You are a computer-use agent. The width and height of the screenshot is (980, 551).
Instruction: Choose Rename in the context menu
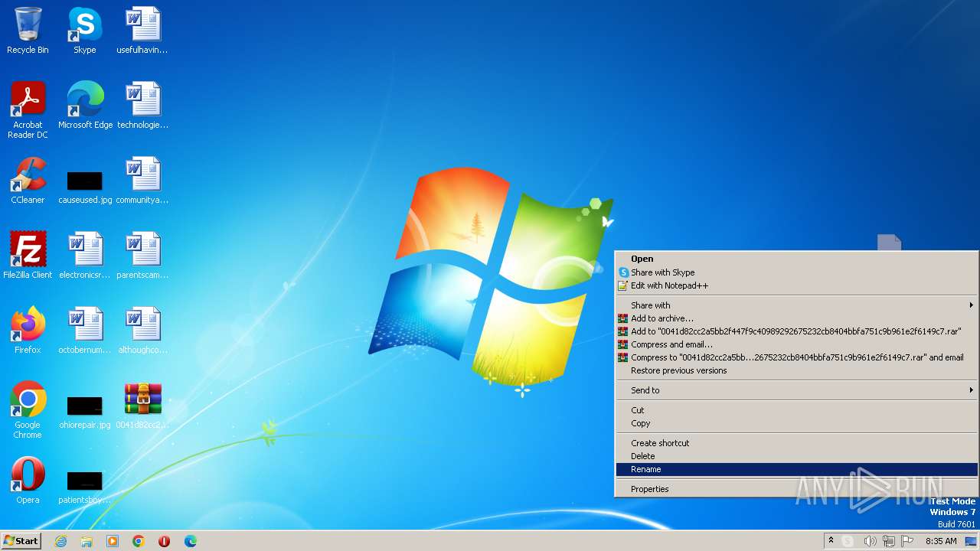coord(796,469)
